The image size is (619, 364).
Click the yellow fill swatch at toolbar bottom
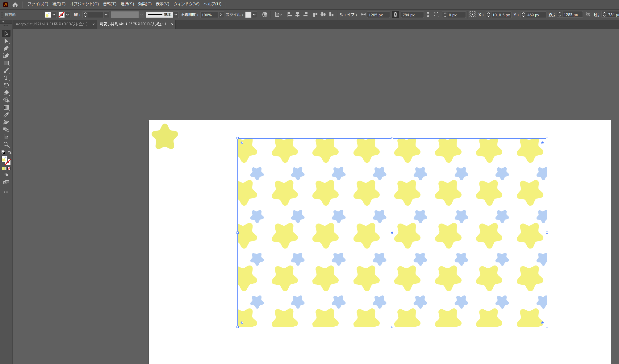pos(4,168)
